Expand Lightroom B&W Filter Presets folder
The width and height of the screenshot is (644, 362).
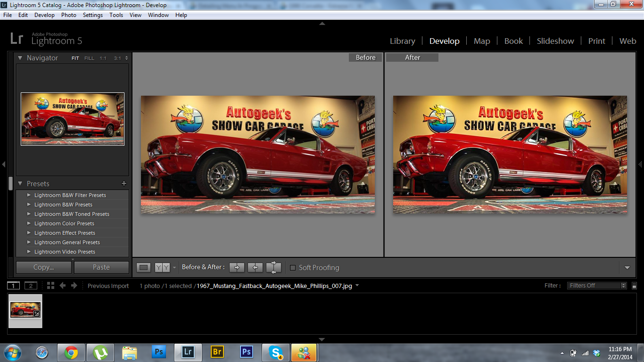point(29,195)
